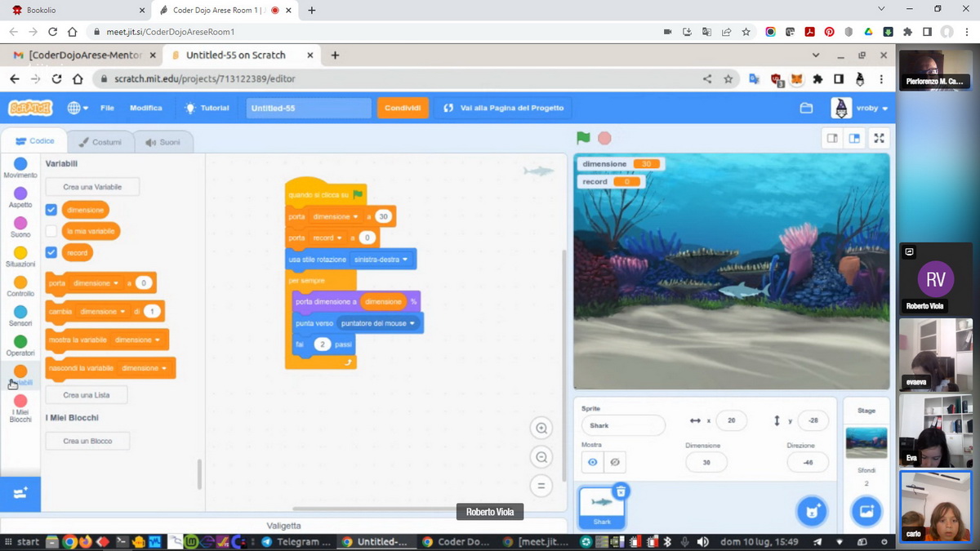Open record dropdown in script porta block

(x=327, y=238)
